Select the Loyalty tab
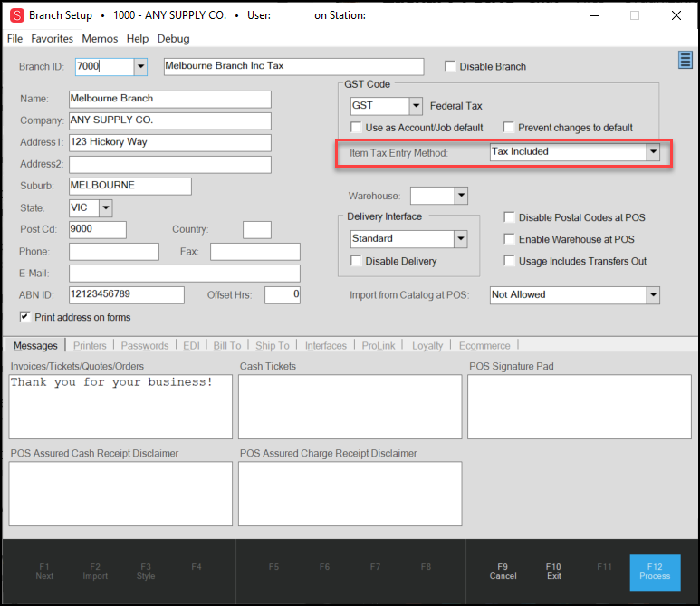The height and width of the screenshot is (606, 700). [427, 346]
